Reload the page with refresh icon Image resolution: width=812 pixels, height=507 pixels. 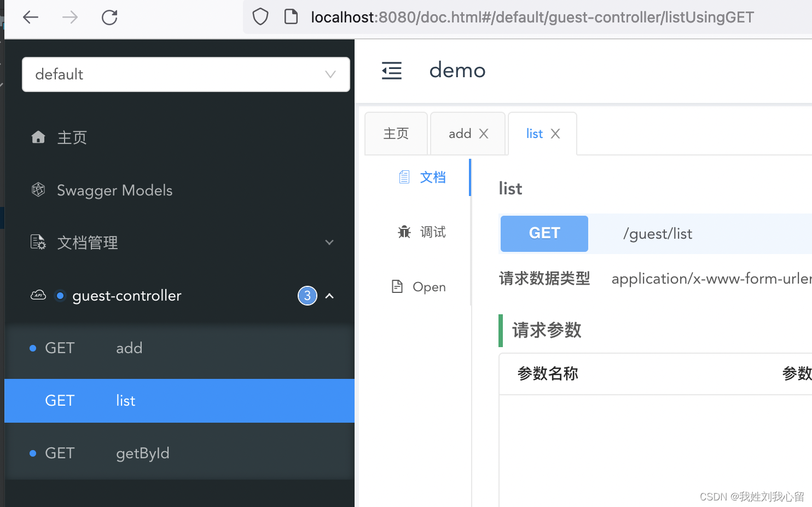coord(109,18)
